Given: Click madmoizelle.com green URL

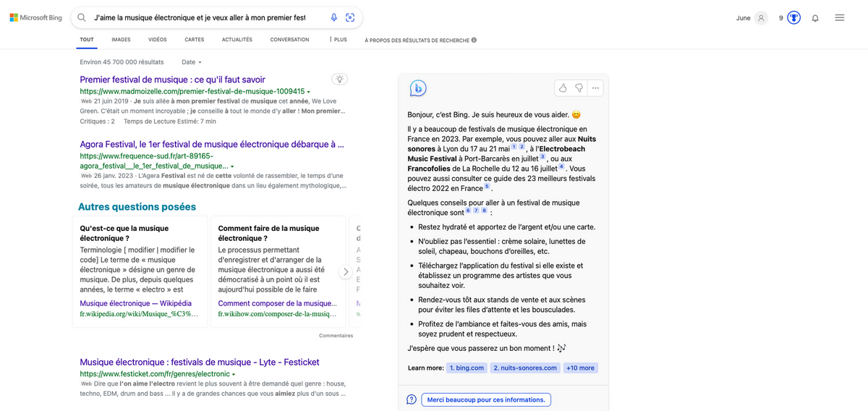Looking at the screenshot, I should [x=192, y=92].
